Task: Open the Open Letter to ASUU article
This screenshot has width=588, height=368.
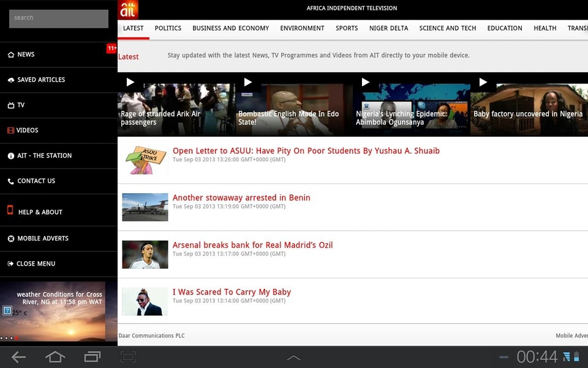Action: pos(306,151)
